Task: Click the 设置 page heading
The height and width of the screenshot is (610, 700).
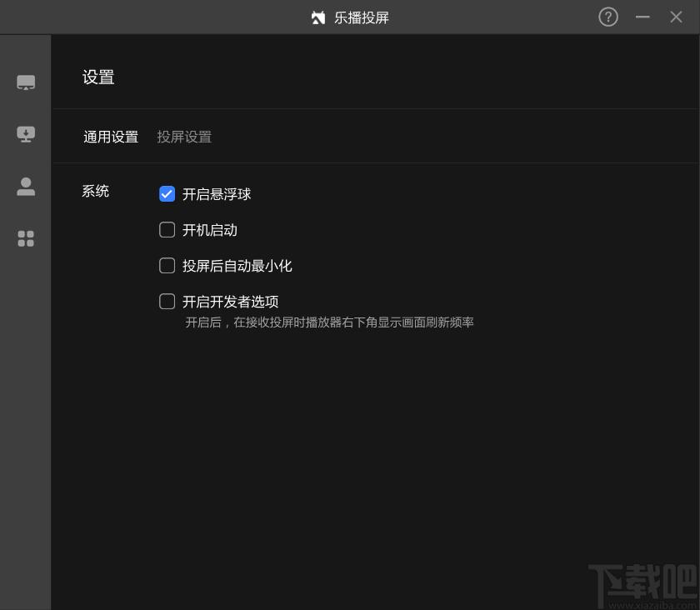Action: [98, 77]
